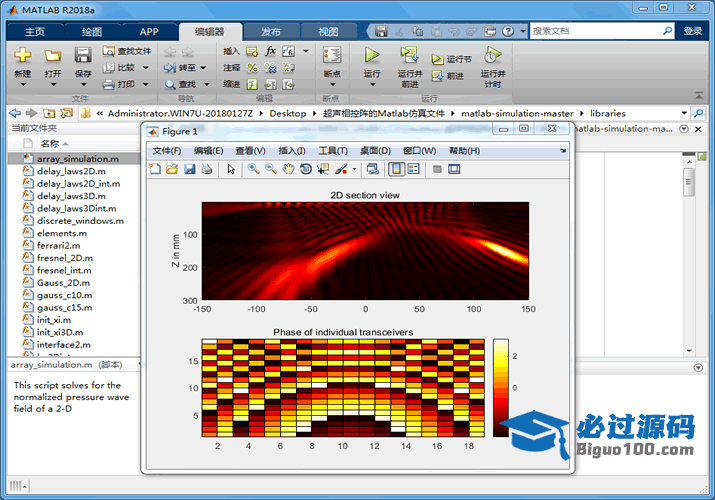Toggle the Insert Colorbar button
This screenshot has width=715, height=500.
(396, 169)
